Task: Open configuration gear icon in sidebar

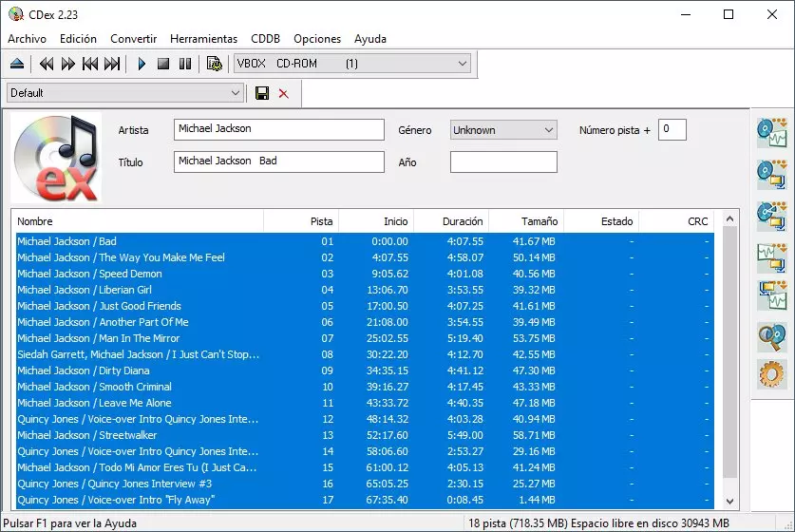Action: [771, 374]
